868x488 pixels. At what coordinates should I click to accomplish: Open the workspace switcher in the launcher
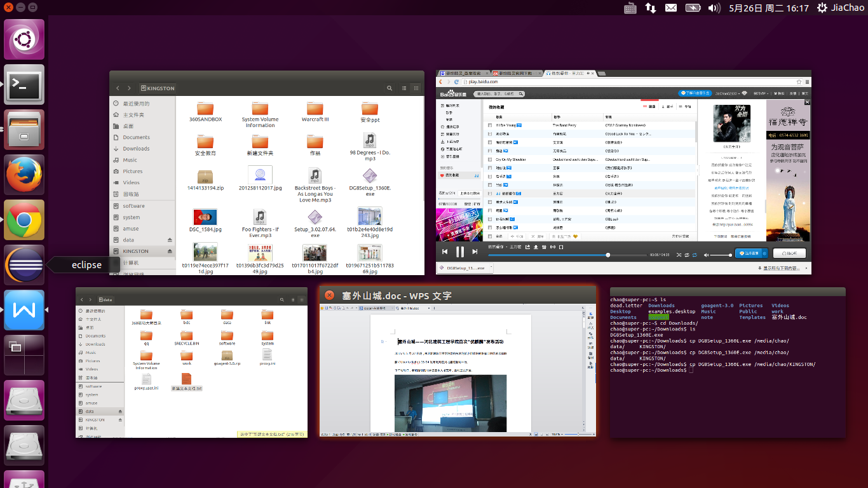(24, 355)
